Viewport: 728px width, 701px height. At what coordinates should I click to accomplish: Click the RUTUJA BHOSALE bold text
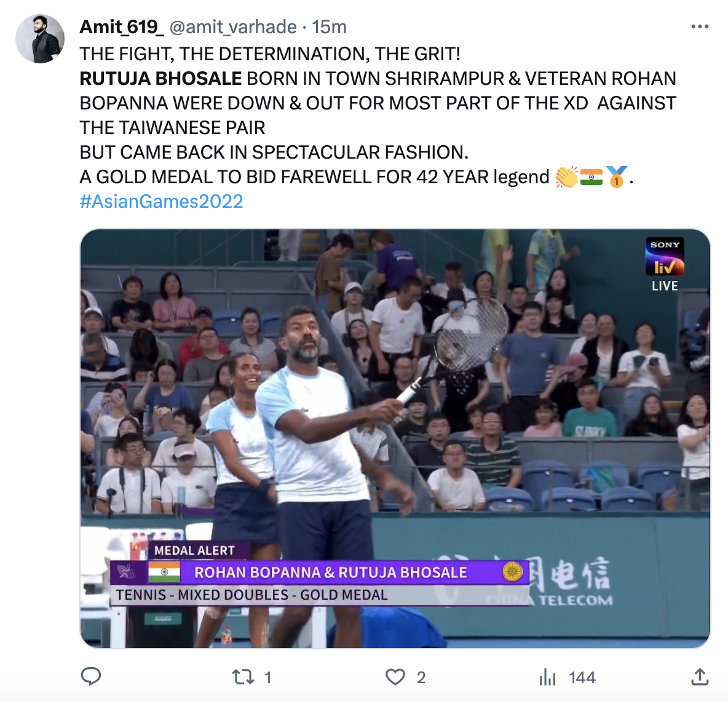pyautogui.click(x=160, y=79)
